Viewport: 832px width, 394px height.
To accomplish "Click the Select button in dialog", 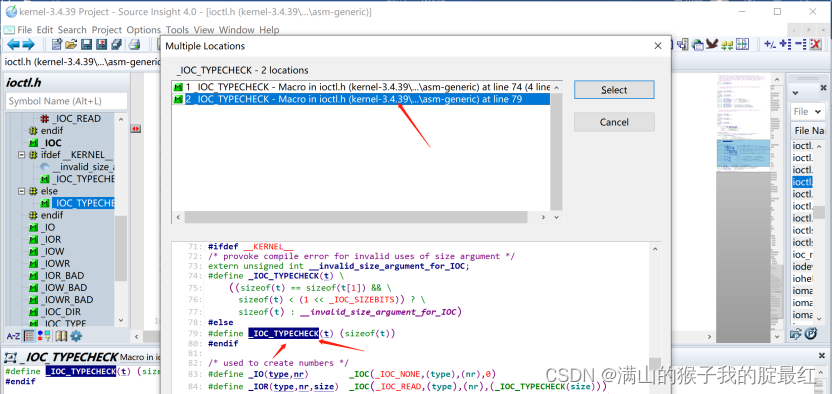I will pyautogui.click(x=614, y=90).
